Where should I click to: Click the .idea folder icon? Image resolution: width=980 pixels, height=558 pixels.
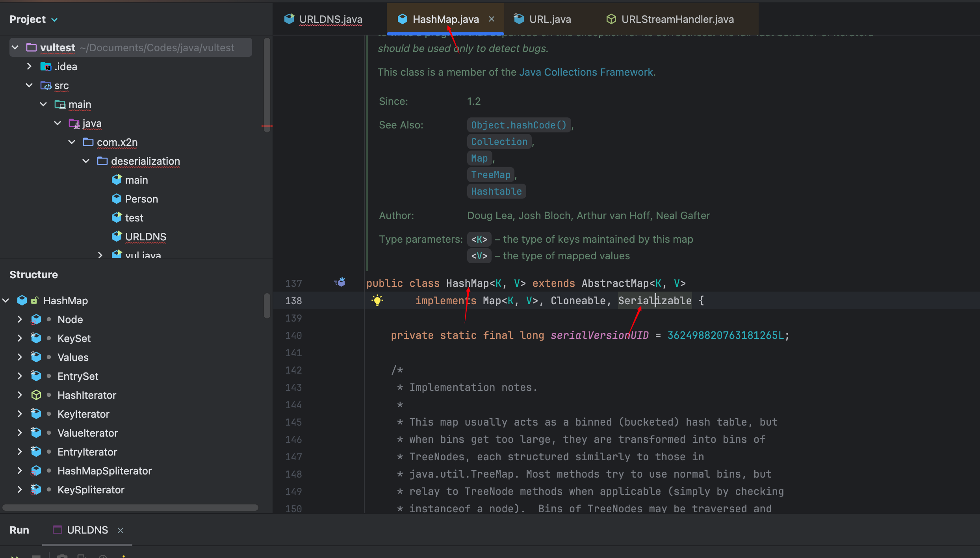pyautogui.click(x=46, y=66)
